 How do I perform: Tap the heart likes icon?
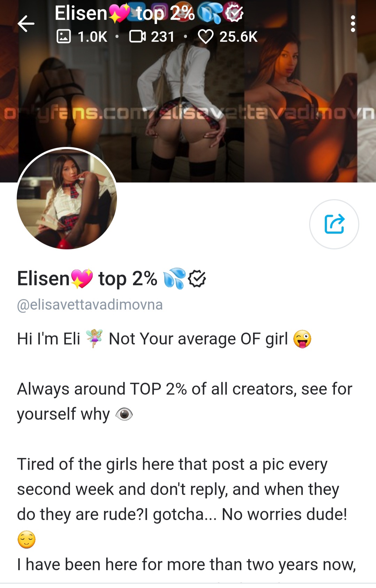[206, 37]
